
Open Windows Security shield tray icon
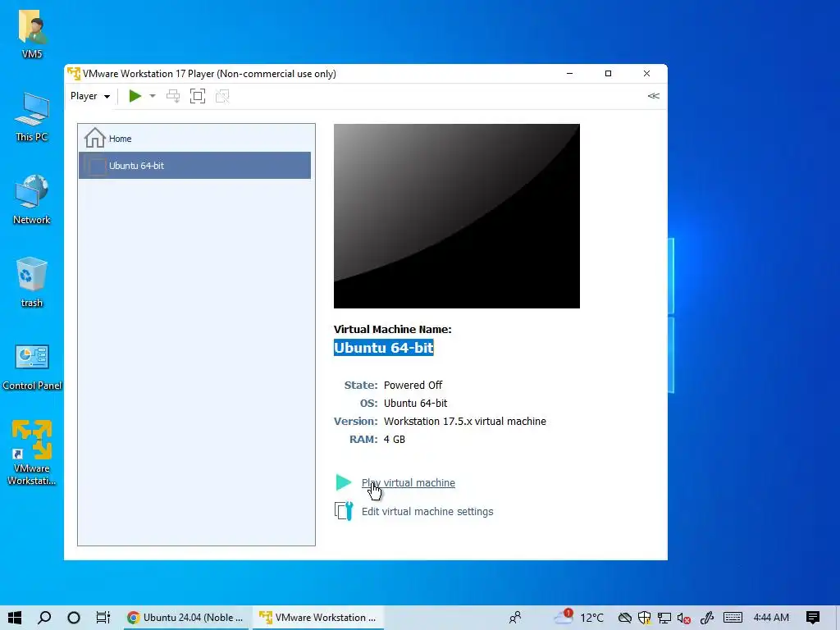645,618
